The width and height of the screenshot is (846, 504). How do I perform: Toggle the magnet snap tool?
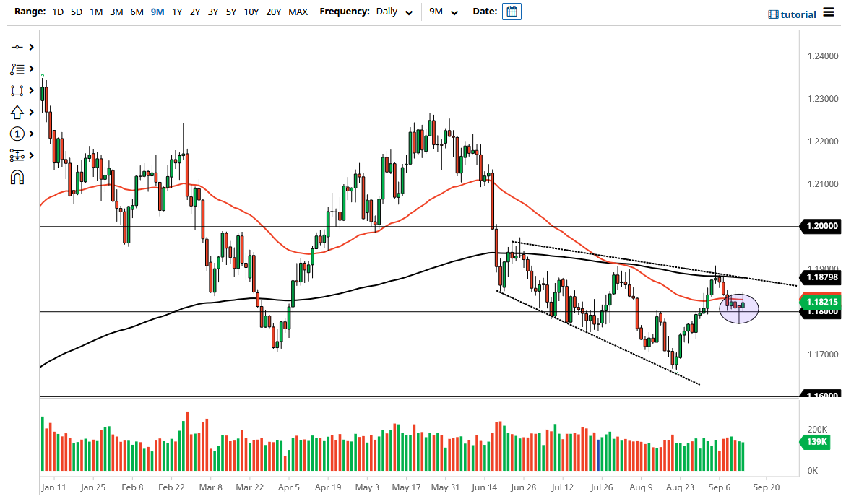click(17, 178)
